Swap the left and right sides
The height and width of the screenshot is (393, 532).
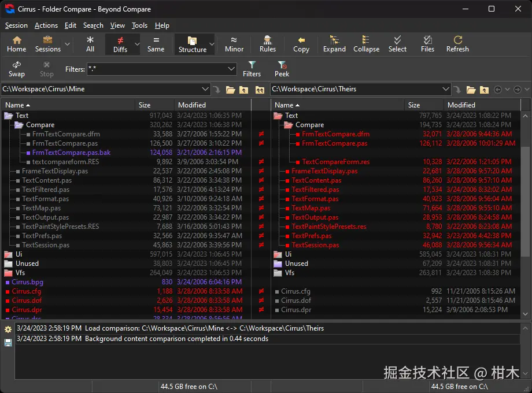point(16,69)
